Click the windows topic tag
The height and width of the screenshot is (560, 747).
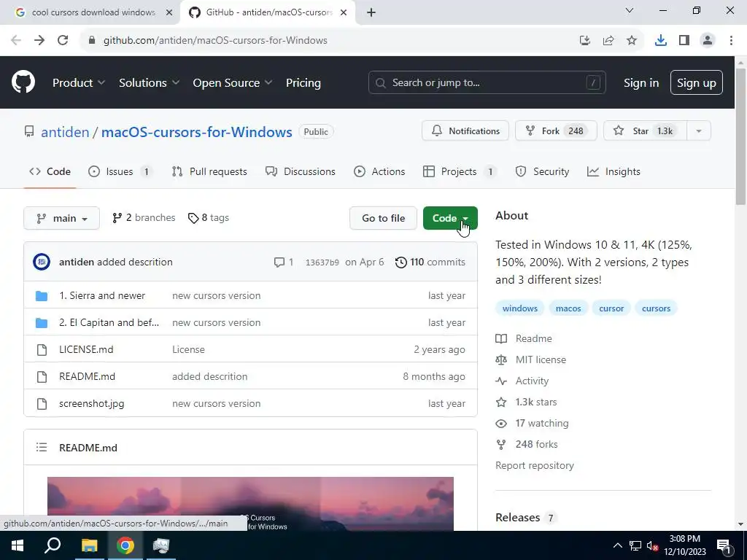(519, 308)
